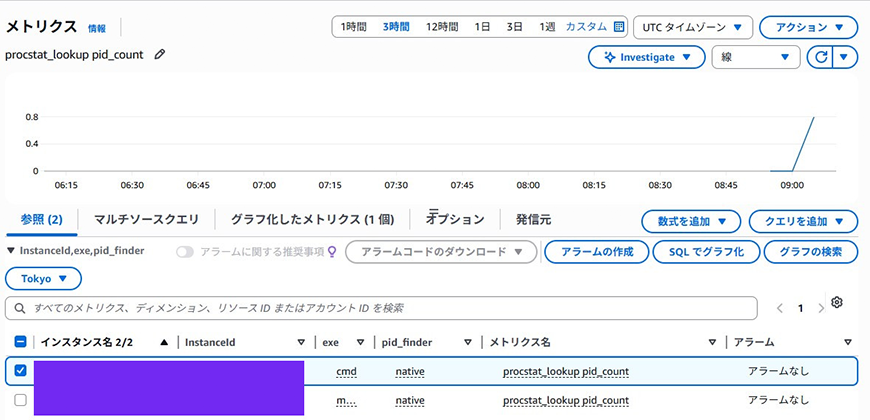Viewport: 870px width, 420px height.
Task: Click the refresh graph icon
Action: tap(821, 57)
